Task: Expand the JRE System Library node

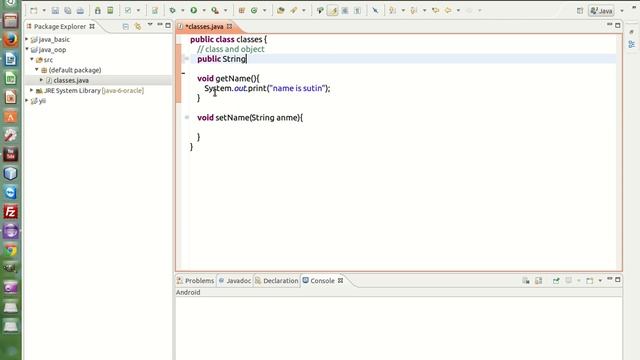Action: (x=32, y=90)
